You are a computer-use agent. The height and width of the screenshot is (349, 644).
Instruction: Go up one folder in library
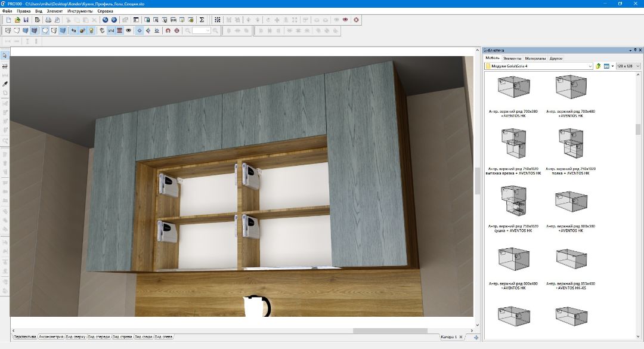click(x=598, y=66)
